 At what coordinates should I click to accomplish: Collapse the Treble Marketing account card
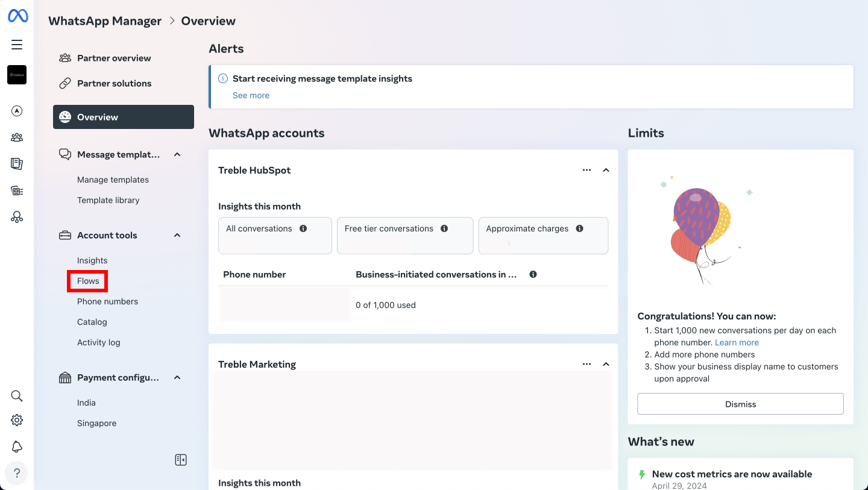pos(606,364)
